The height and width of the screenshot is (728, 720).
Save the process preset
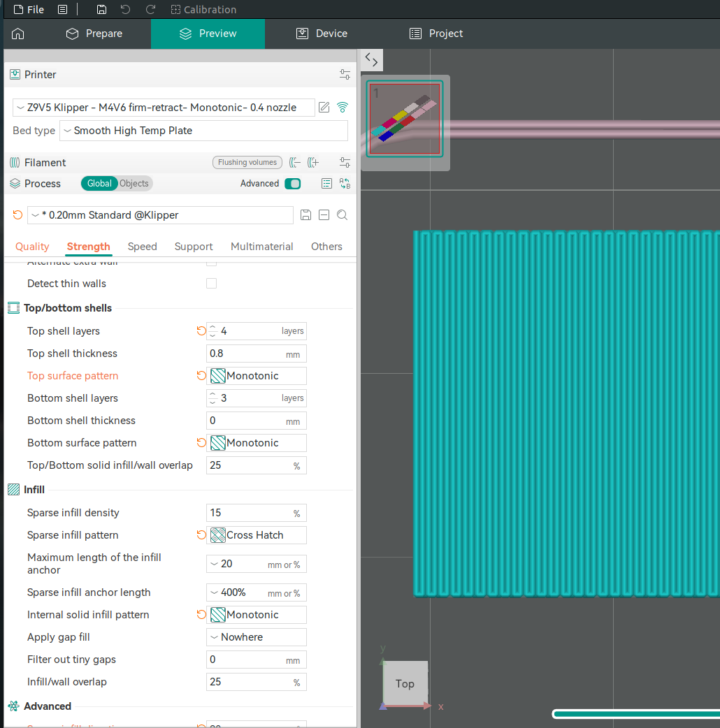305,215
